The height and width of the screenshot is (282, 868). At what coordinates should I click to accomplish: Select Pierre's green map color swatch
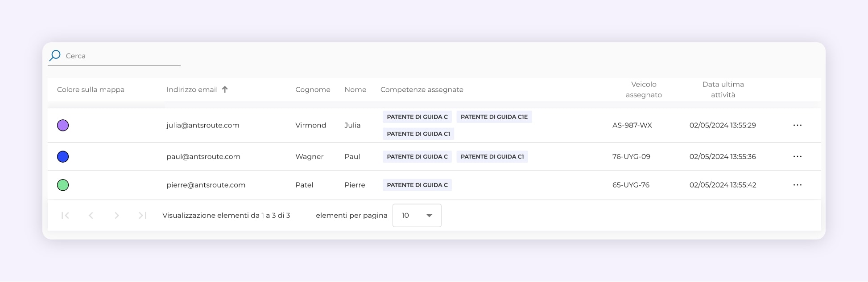[63, 185]
